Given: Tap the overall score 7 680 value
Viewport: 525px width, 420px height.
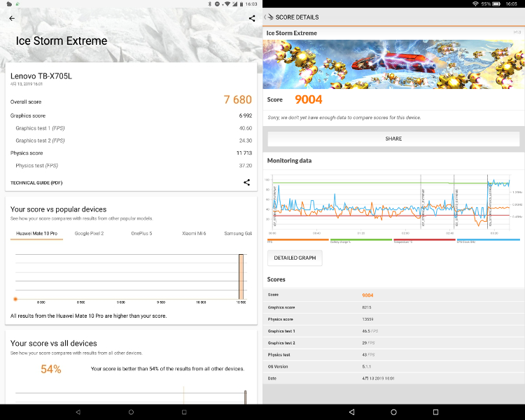Looking at the screenshot, I should [x=238, y=100].
